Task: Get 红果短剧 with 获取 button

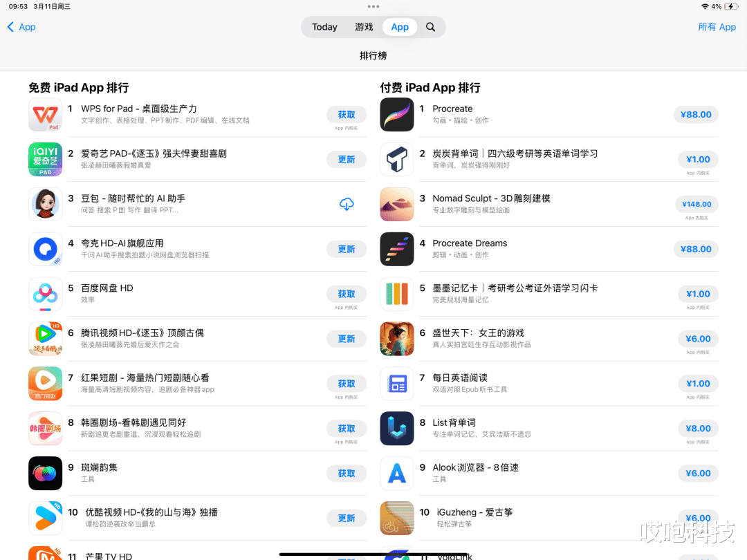Action: pyautogui.click(x=347, y=383)
